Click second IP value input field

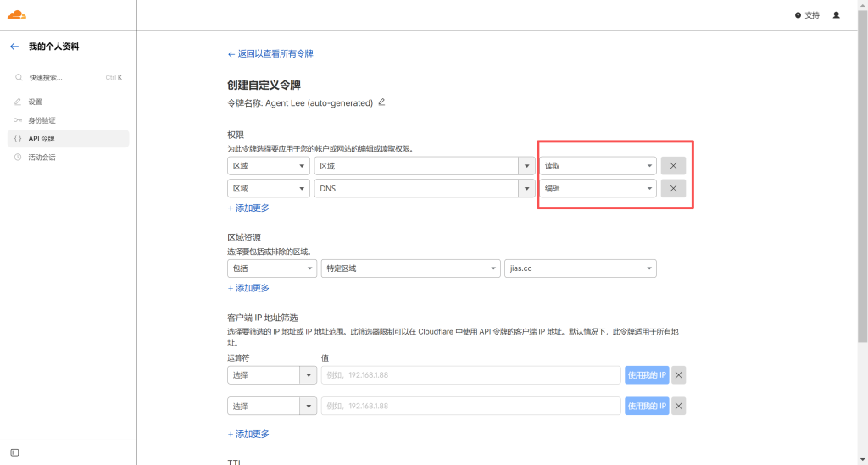tap(470, 406)
